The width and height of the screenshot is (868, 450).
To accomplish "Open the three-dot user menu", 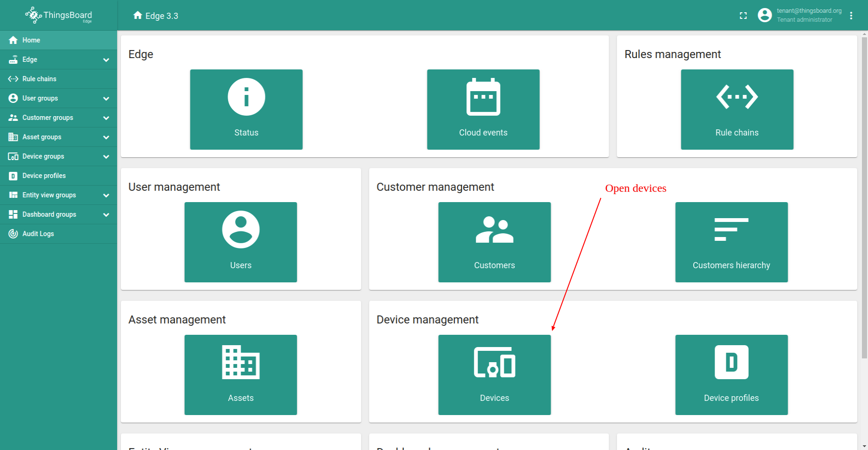I will 851,16.
